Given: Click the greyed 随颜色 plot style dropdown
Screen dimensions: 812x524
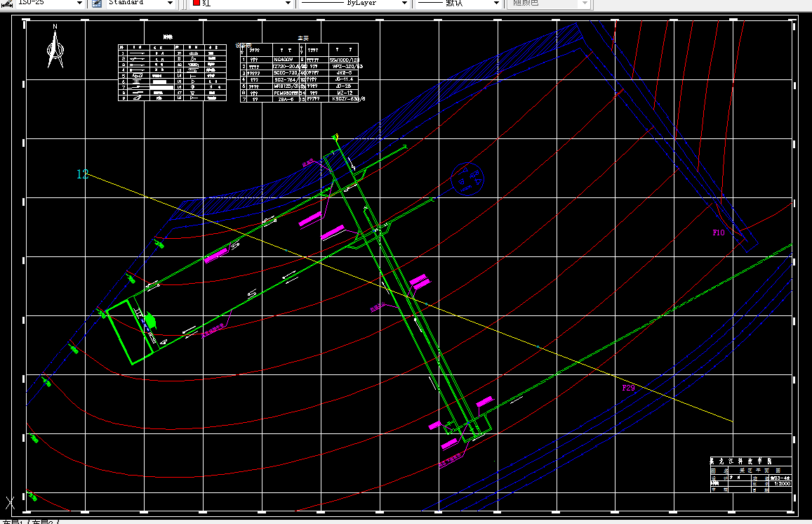Looking at the screenshot, I should tap(550, 3).
